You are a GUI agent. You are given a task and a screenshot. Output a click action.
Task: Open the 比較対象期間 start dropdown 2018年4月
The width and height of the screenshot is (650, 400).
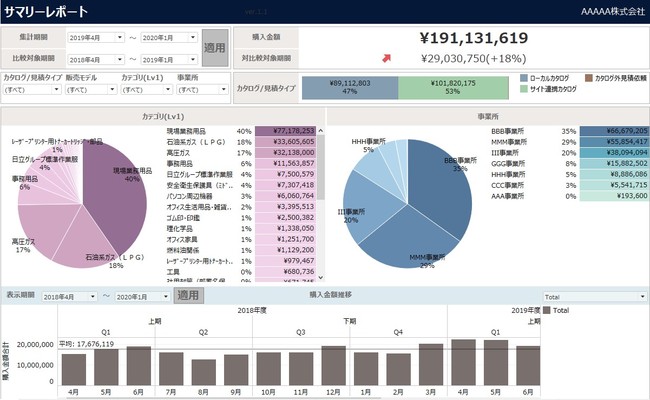96,59
